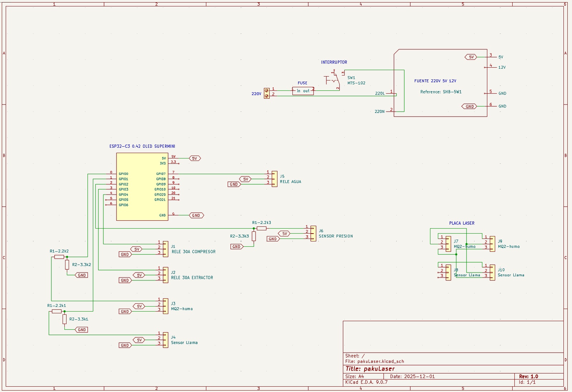Select the R1-2.2k3 resistor label
The width and height of the screenshot is (572, 392).
(x=262, y=222)
